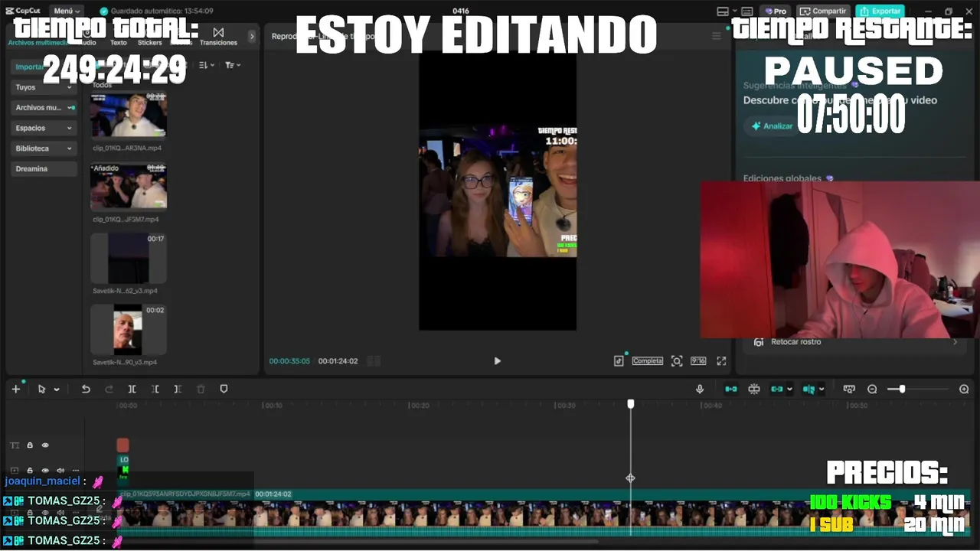Open the overlay track more options icon

click(x=76, y=471)
